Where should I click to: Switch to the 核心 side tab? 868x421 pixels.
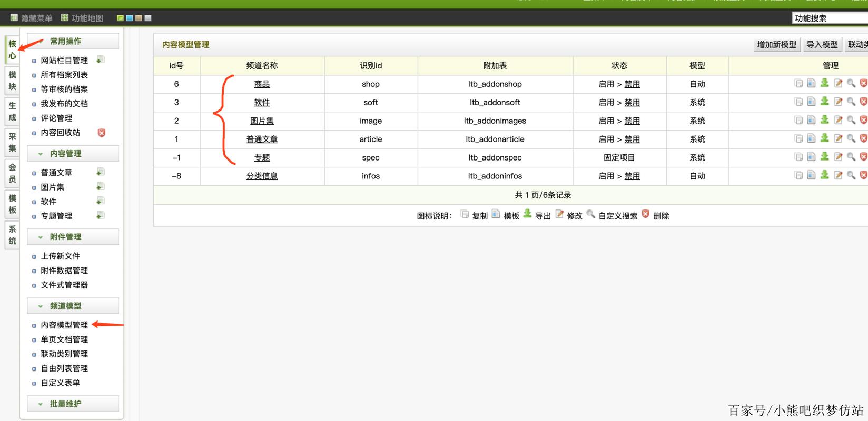(x=12, y=49)
